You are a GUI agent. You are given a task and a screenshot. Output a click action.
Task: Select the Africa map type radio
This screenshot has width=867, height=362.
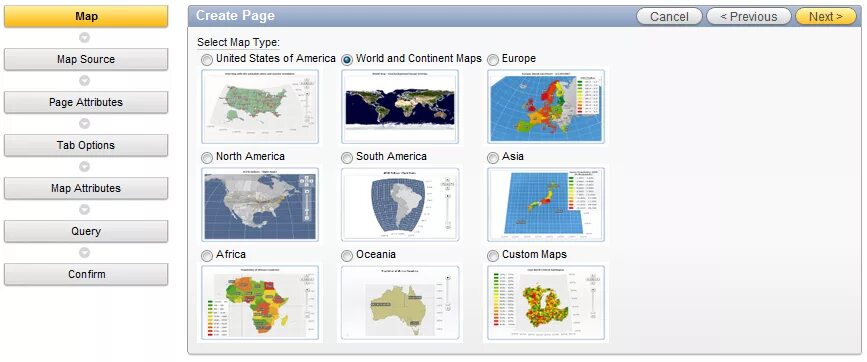(207, 256)
